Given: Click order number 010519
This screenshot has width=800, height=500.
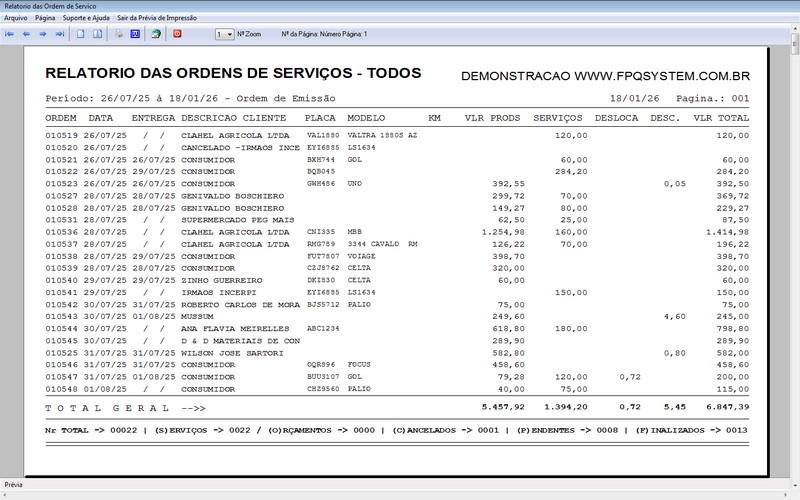Looking at the screenshot, I should (x=61, y=136).
